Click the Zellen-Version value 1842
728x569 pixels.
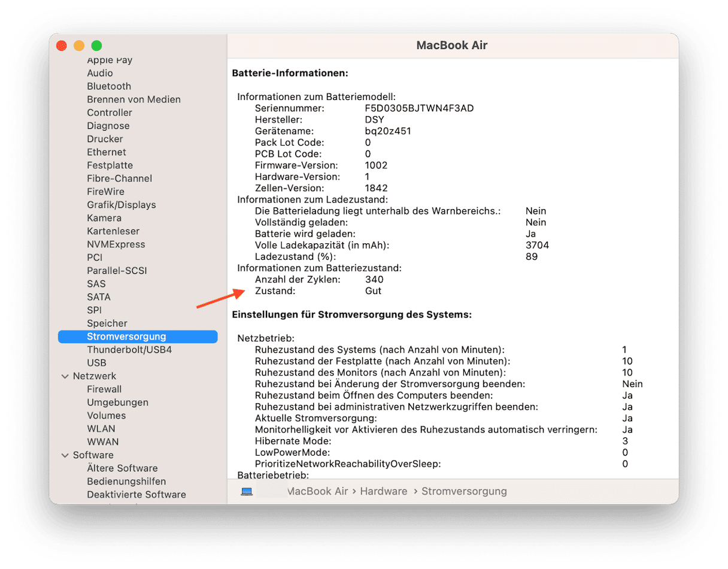click(376, 188)
